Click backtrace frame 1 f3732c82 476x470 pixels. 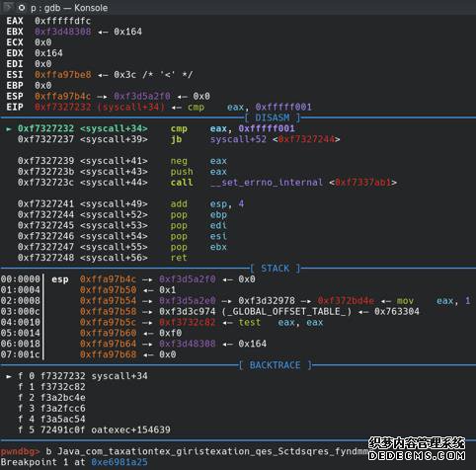(51, 387)
